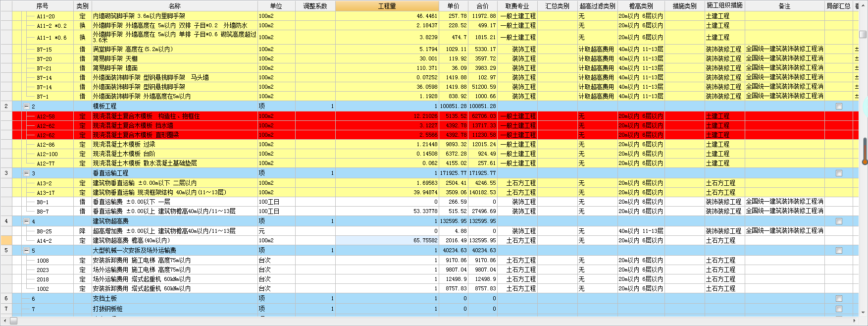Viewport: 868px width, 326px height.
Task: Select the A11-20 code cell
Action: click(43, 16)
